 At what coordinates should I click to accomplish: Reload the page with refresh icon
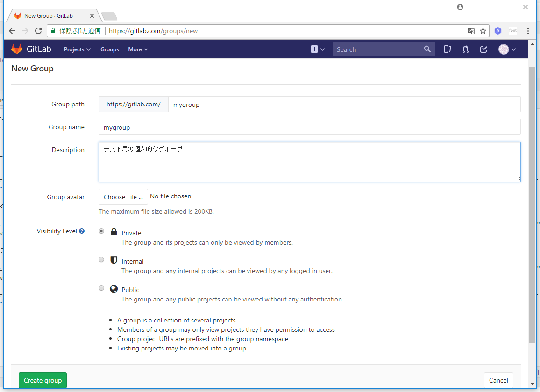point(38,31)
